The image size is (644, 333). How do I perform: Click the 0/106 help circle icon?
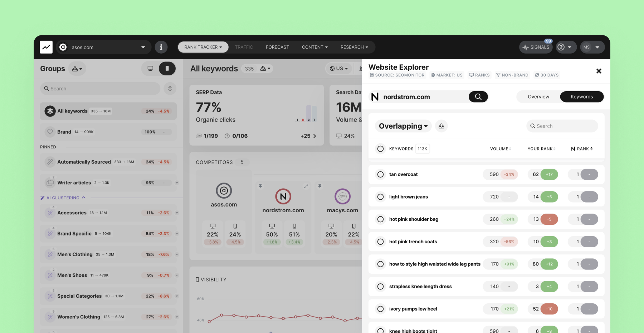(x=227, y=136)
